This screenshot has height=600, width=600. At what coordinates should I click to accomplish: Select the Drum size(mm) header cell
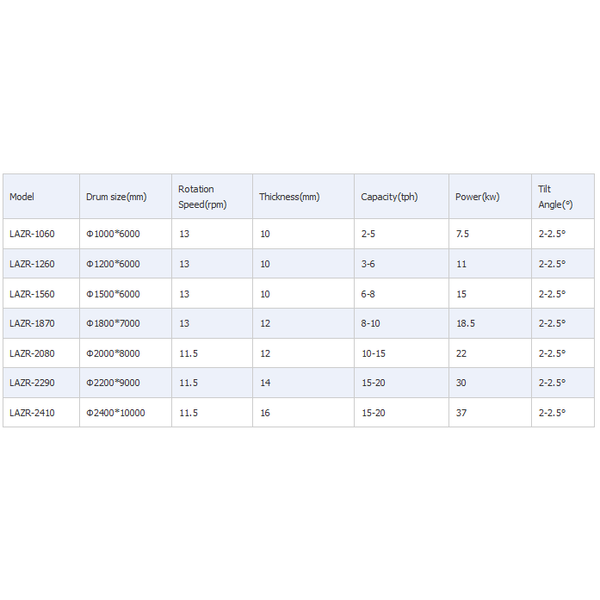click(126, 196)
